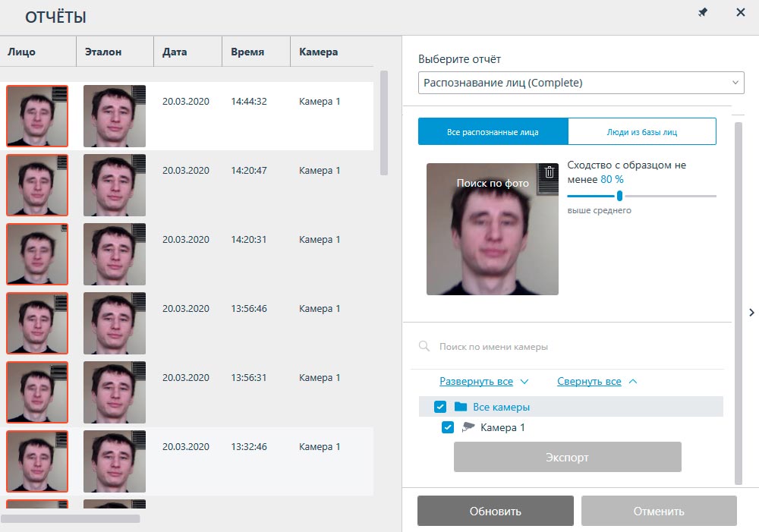
Task: Click the magnifier icon in camera search
Action: point(424,347)
